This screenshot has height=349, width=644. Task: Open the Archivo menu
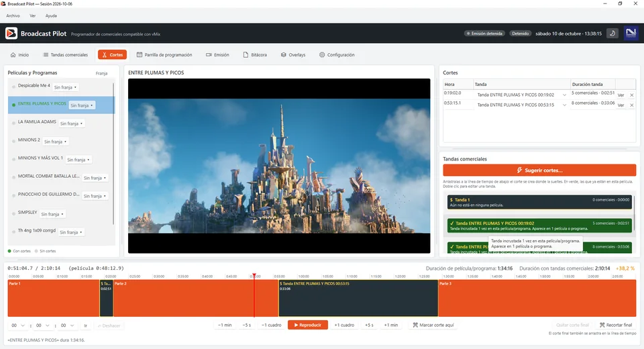point(13,15)
